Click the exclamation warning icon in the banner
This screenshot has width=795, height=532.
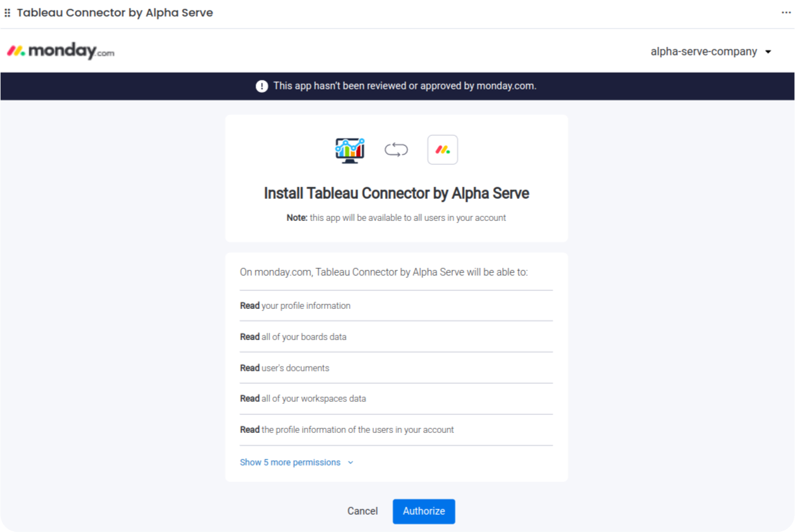[x=261, y=85]
